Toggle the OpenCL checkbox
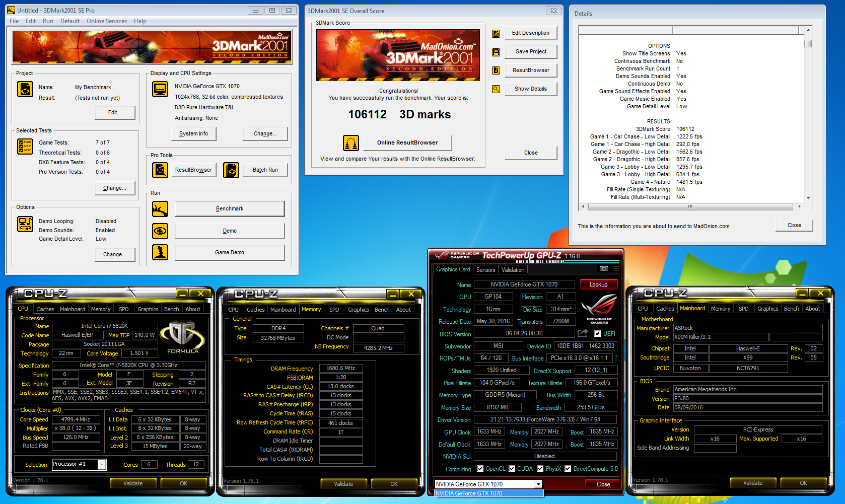The image size is (845, 504). [x=480, y=469]
